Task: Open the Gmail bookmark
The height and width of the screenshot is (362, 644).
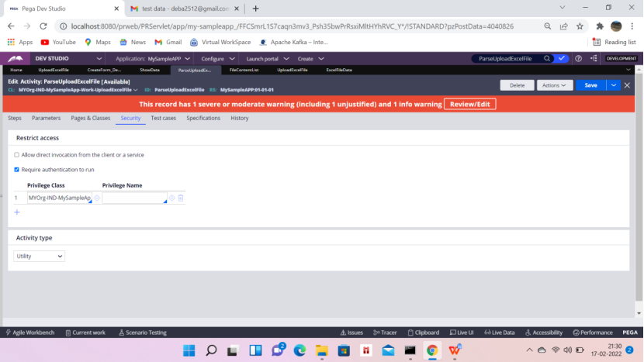Action: click(x=168, y=43)
